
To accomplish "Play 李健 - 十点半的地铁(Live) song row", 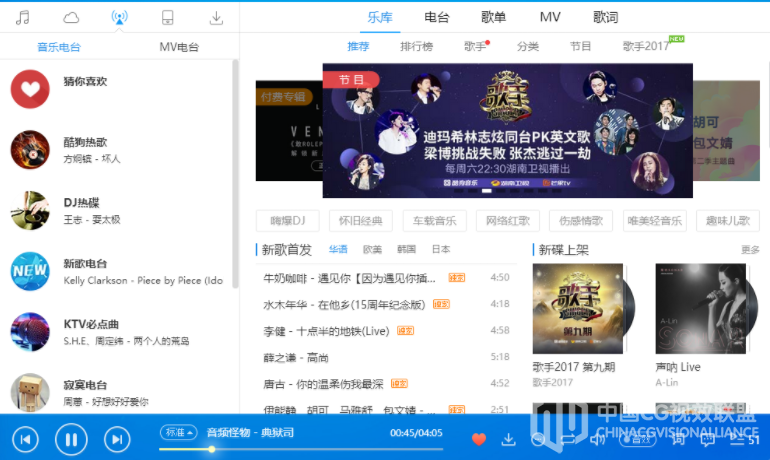I will point(386,331).
